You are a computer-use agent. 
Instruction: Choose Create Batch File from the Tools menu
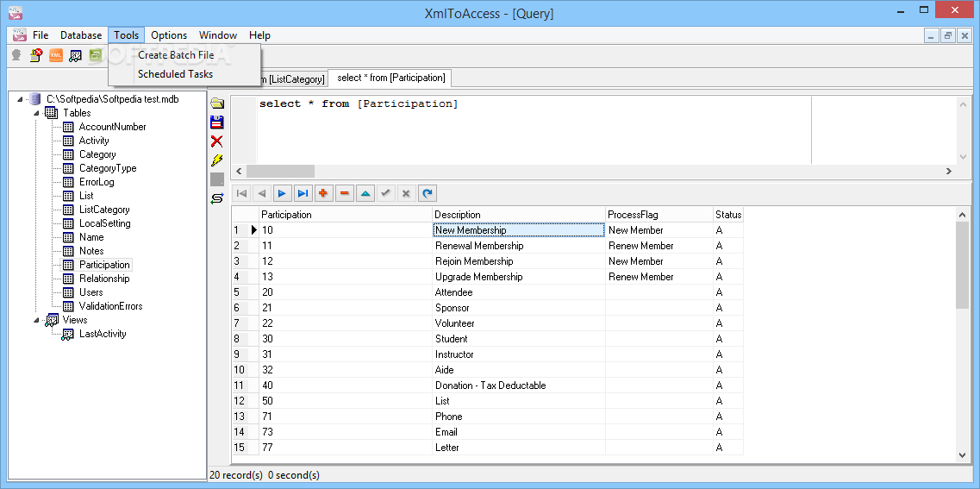tap(184, 55)
